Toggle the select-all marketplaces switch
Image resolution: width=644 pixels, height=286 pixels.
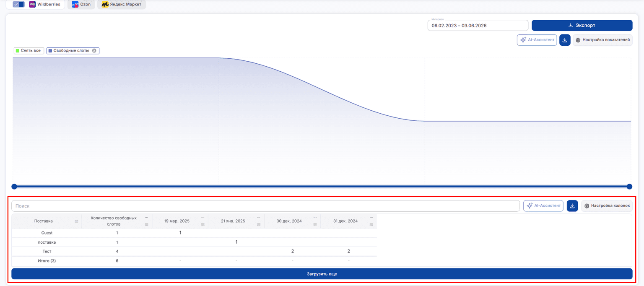pos(18,4)
